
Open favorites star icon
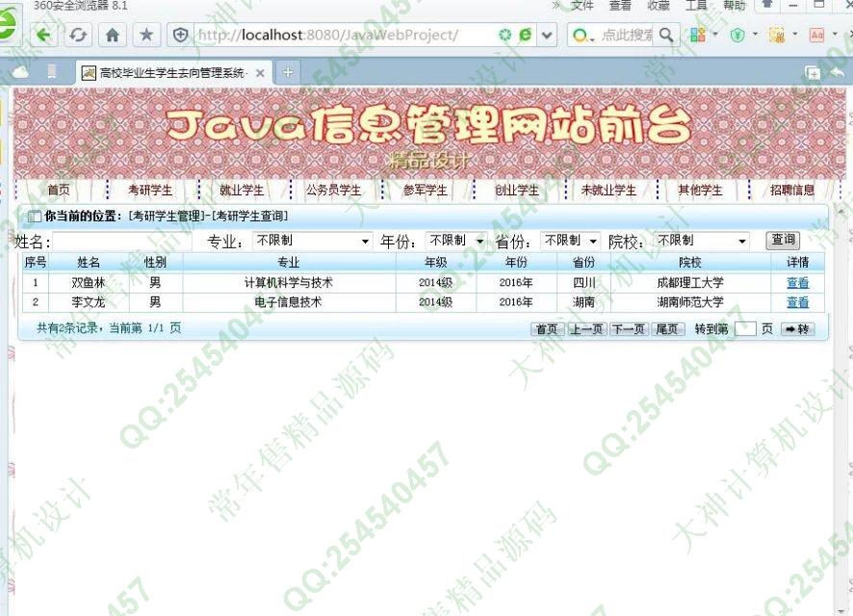pos(146,36)
